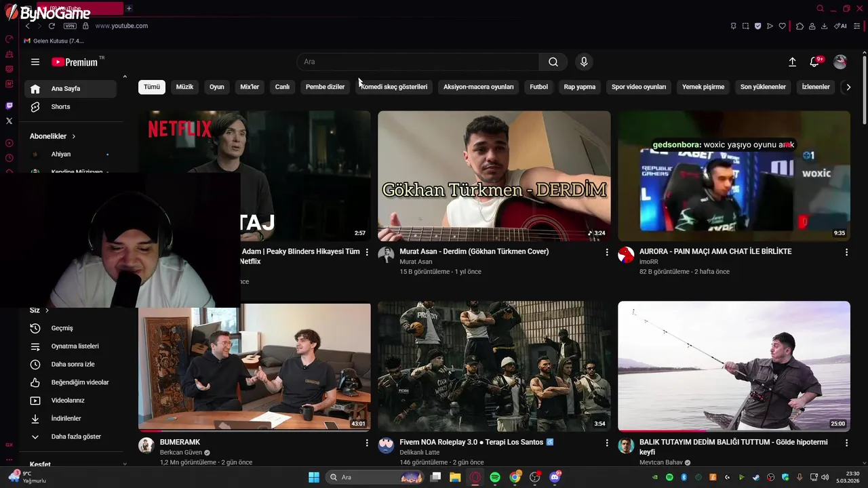Open options menu for Fivem NOA video
The width and height of the screenshot is (868, 488).
click(x=607, y=443)
